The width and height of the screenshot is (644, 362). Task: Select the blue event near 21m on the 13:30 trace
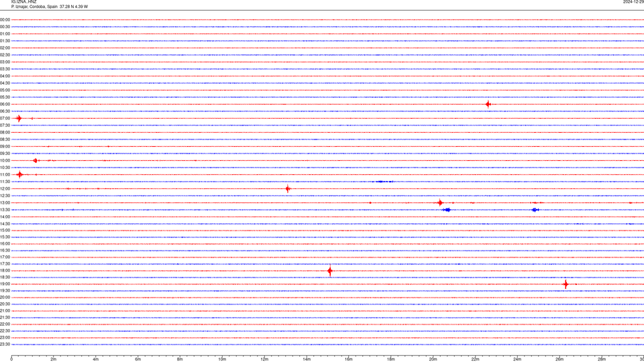coord(447,210)
